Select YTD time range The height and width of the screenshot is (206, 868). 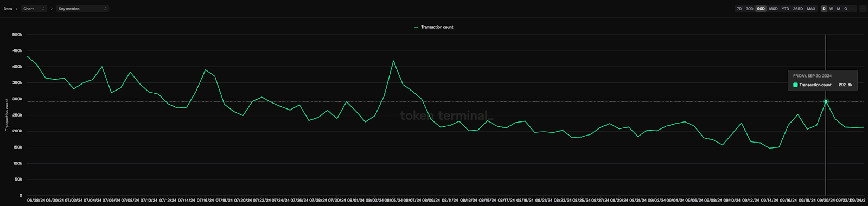(785, 9)
